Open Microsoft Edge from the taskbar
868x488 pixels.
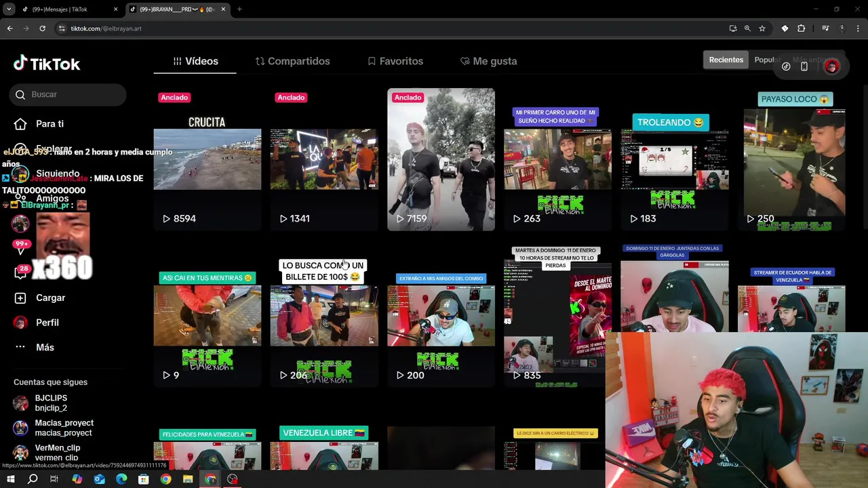(x=121, y=479)
